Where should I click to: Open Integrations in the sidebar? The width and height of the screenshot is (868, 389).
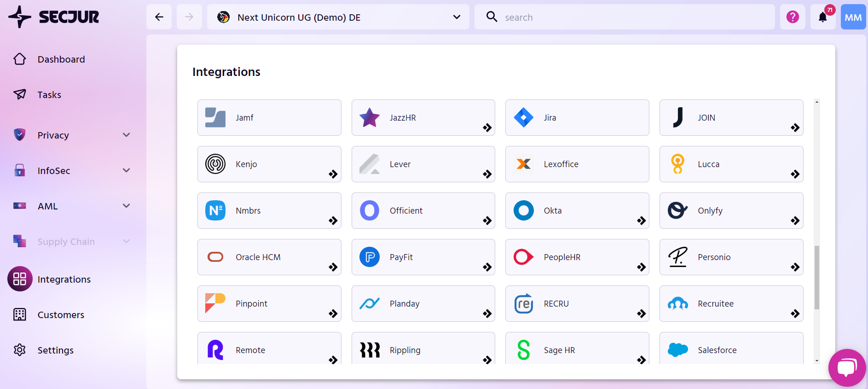tap(64, 279)
